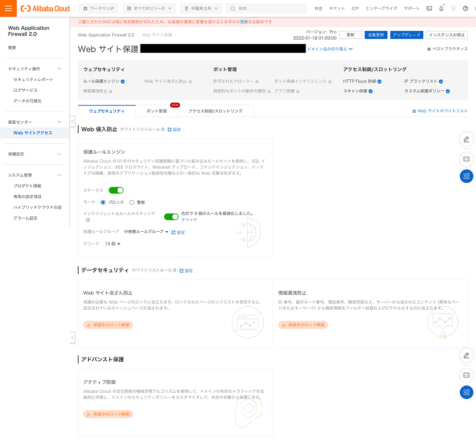Click HTTP Flood 防御 status item
The image size is (476, 448).
click(362, 81)
